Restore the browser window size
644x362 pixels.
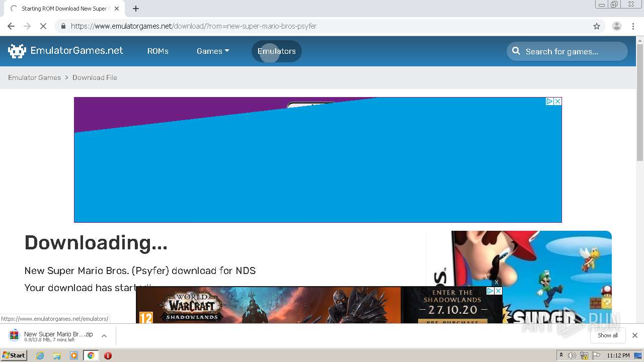[x=614, y=5]
